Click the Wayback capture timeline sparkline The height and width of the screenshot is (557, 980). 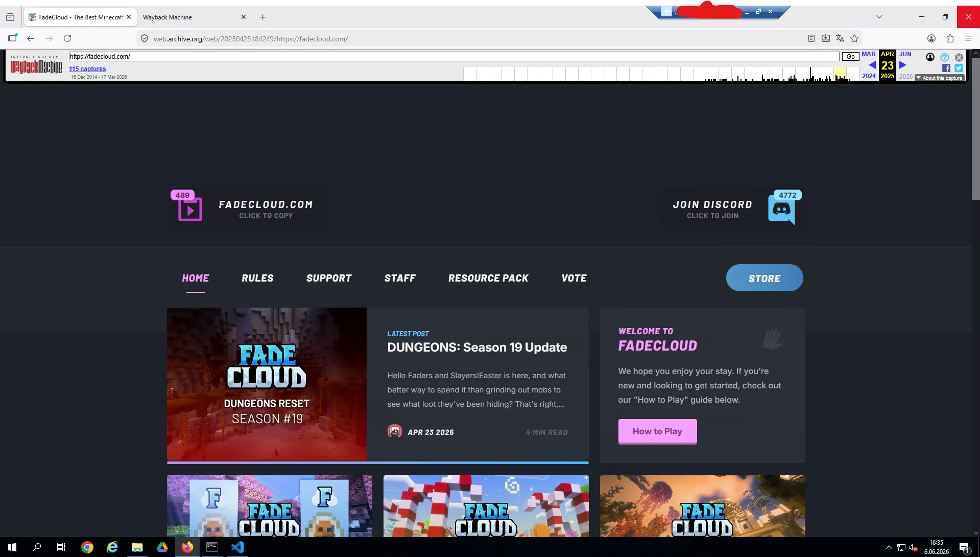click(661, 74)
